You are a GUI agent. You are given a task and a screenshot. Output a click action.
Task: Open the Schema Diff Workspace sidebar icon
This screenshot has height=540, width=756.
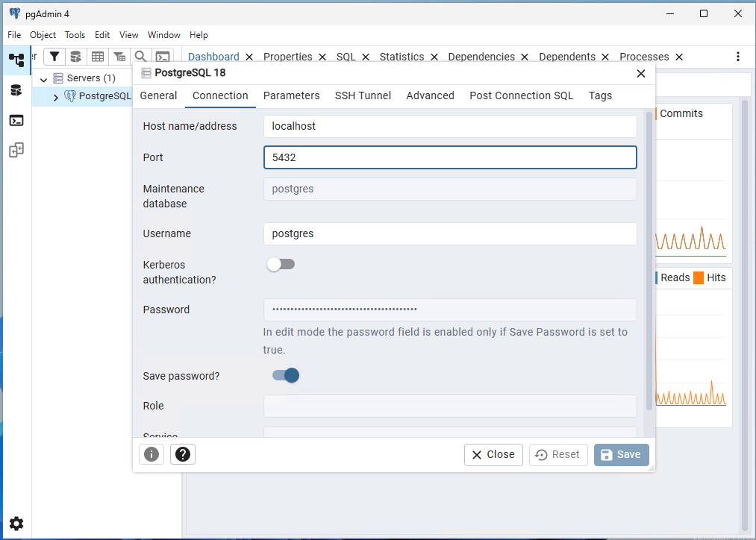[16, 150]
